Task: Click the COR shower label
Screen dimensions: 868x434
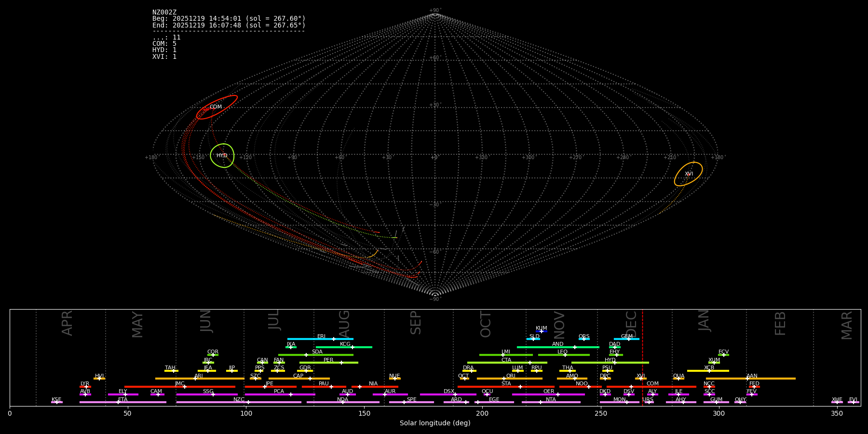Action: [x=213, y=352]
